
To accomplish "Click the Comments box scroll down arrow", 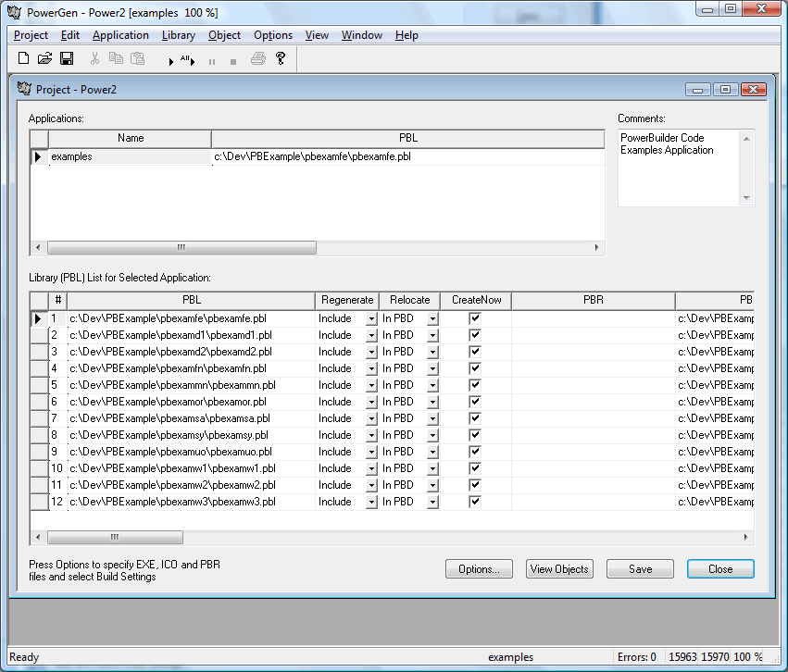I will coord(746,198).
